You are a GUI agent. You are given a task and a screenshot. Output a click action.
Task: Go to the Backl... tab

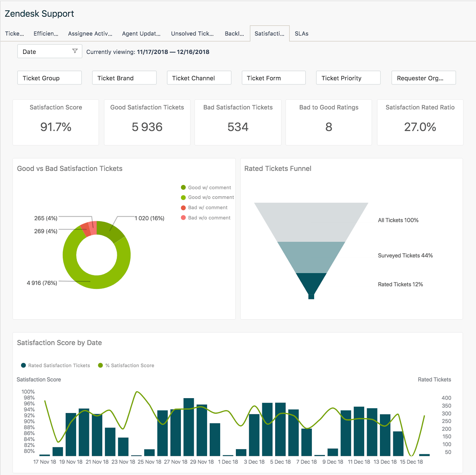pos(234,34)
